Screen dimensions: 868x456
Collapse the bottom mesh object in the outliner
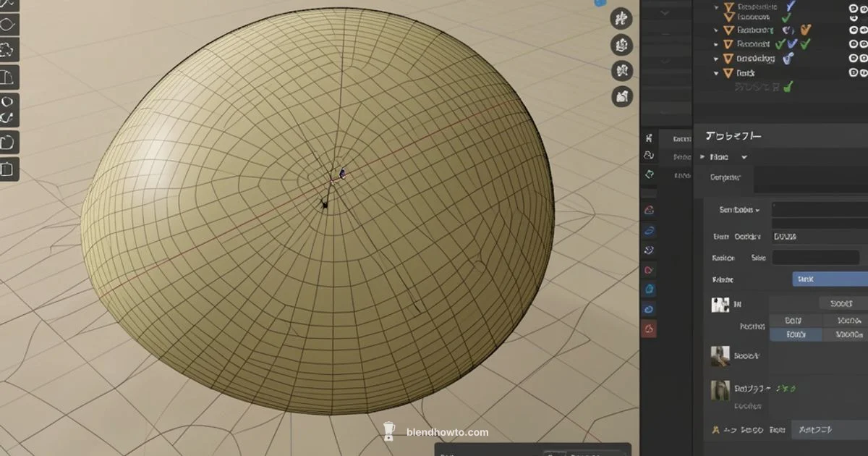pyautogui.click(x=716, y=72)
